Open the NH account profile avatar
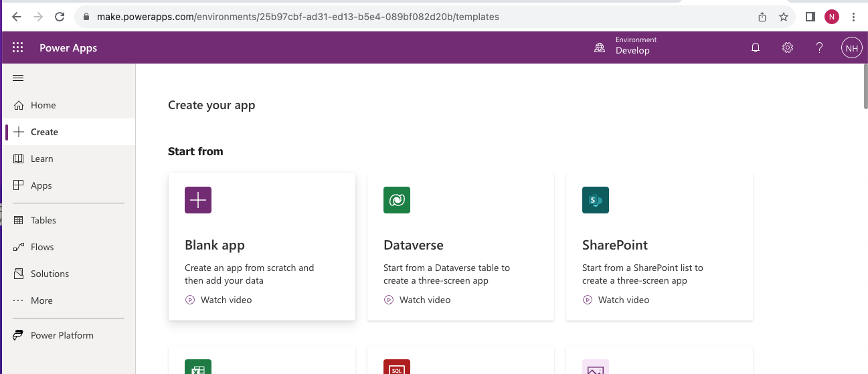The image size is (868, 374). pyautogui.click(x=851, y=48)
